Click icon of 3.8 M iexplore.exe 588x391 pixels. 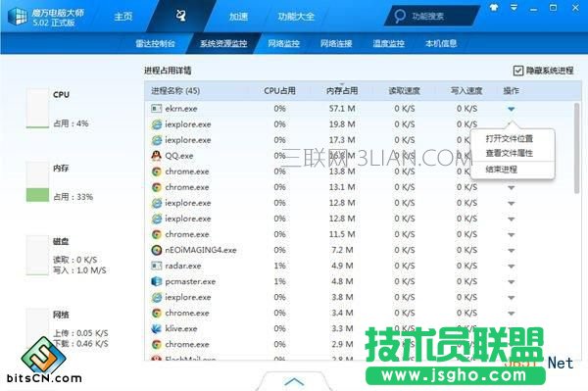click(157, 297)
